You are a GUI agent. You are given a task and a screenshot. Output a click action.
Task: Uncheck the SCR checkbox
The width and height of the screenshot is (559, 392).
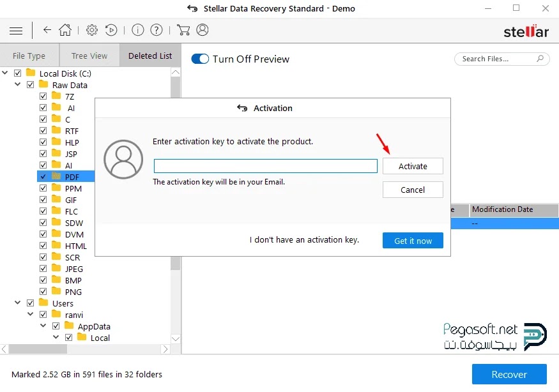(x=43, y=257)
